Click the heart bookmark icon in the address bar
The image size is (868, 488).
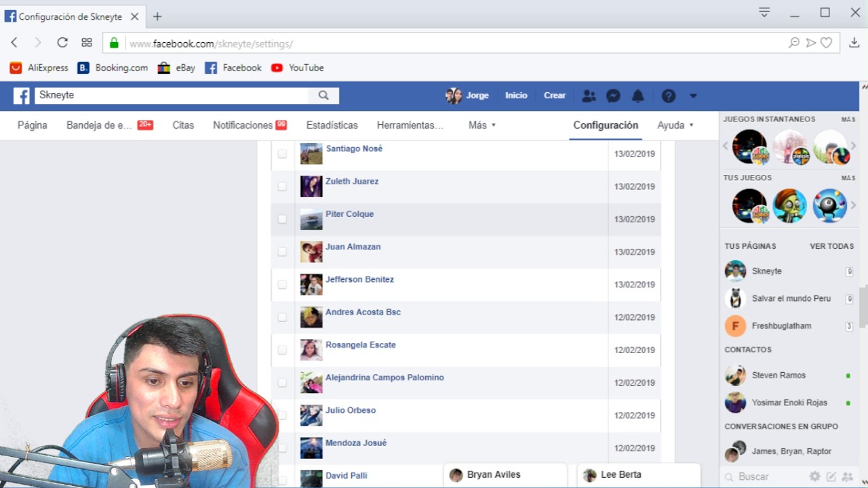coord(826,43)
